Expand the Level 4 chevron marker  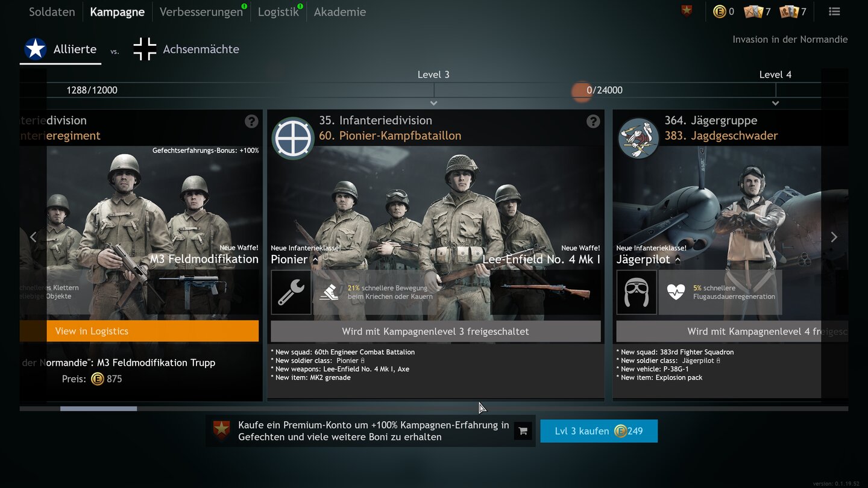click(x=776, y=103)
